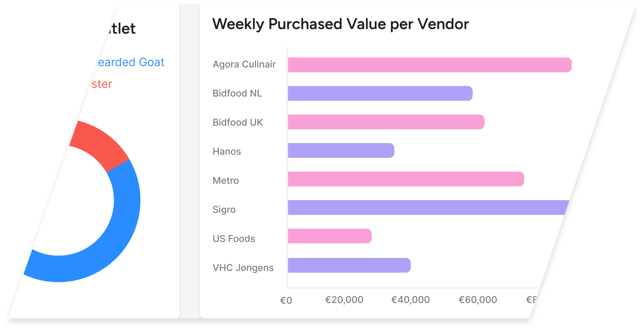Viewport: 644px width, 330px height.
Task: Click the US Foods bar
Action: (x=330, y=236)
